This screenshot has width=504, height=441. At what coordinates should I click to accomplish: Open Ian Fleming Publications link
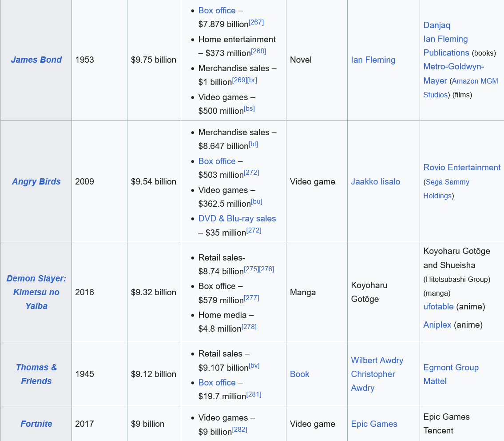click(446, 46)
